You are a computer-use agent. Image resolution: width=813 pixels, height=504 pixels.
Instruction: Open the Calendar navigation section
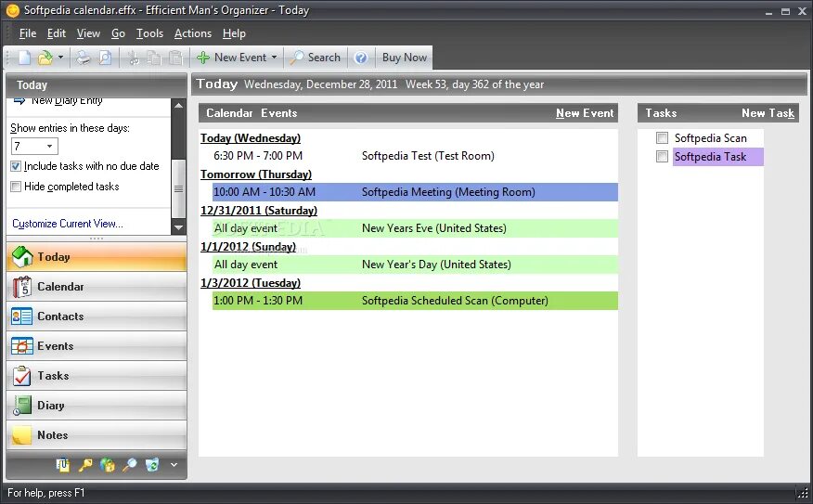97,287
